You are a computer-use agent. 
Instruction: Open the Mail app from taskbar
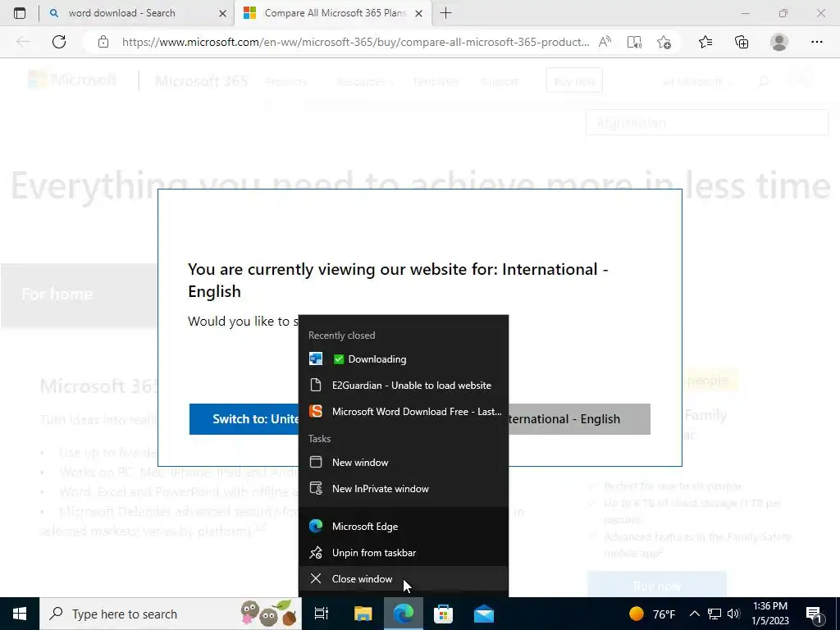[484, 614]
